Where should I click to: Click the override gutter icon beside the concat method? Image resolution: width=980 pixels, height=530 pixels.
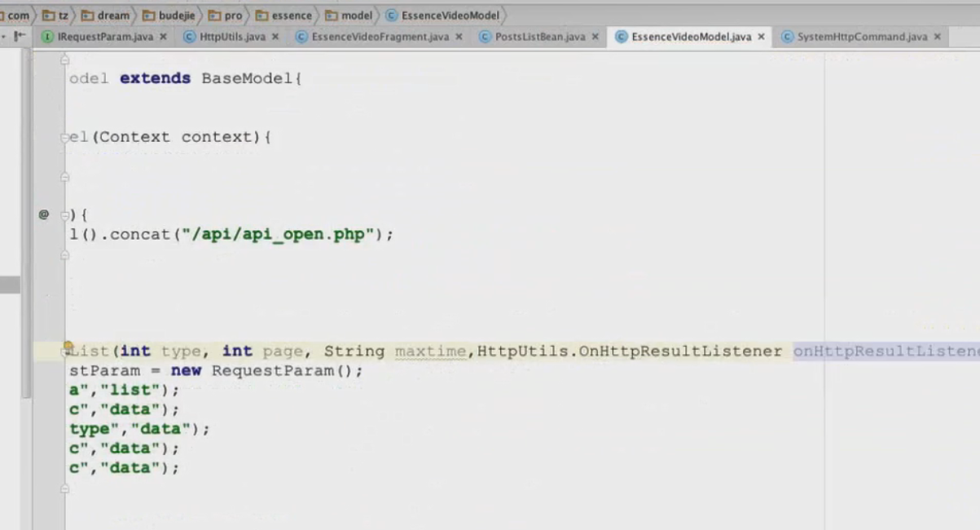(44, 214)
